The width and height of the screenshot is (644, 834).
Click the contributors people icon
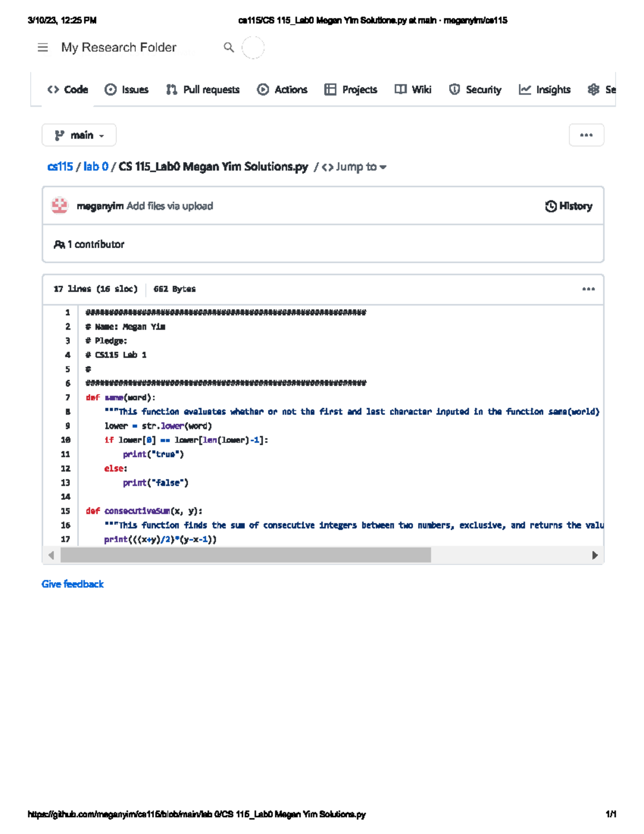59,244
